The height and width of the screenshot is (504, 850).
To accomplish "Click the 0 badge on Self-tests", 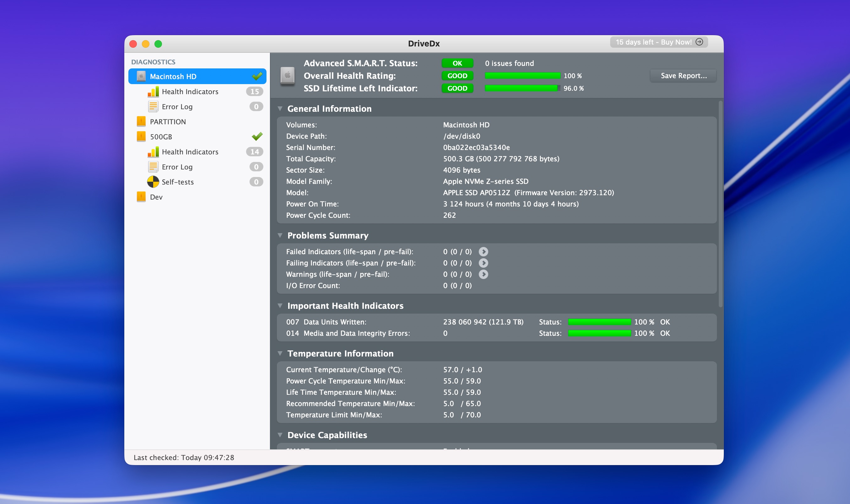I will pos(256,182).
